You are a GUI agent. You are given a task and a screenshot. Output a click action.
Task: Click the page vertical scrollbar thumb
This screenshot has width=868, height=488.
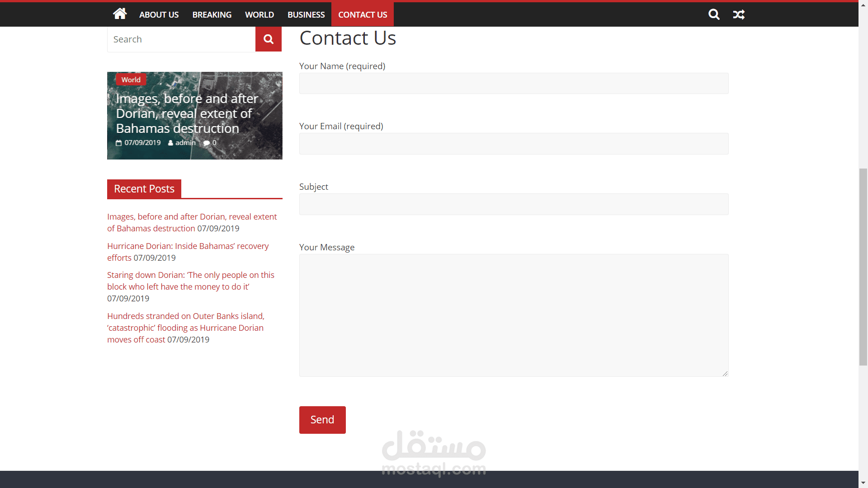point(863,267)
